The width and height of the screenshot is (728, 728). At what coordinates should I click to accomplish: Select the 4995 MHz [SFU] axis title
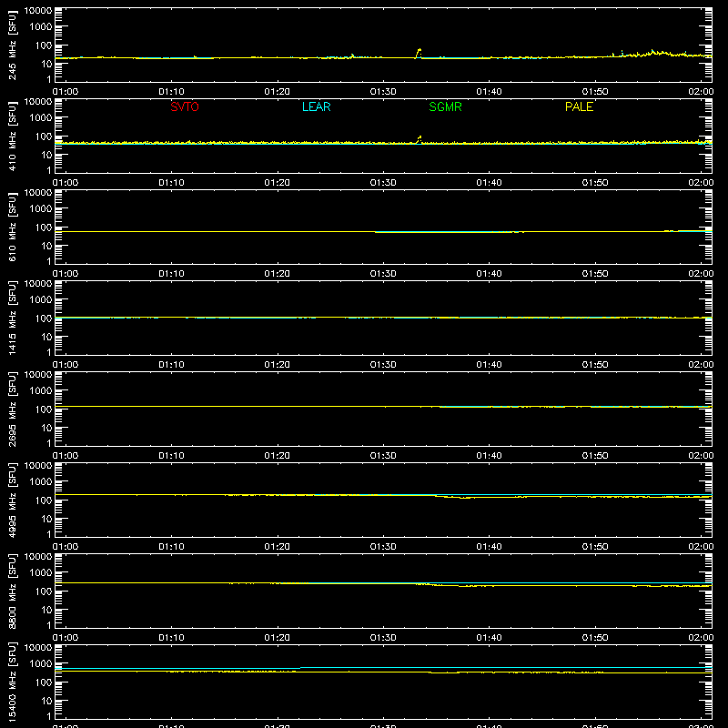[12, 500]
